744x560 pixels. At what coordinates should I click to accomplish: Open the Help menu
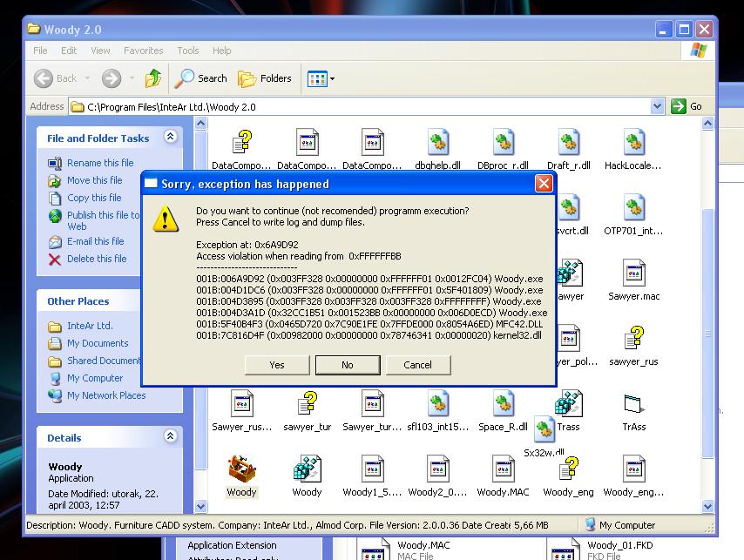[221, 51]
